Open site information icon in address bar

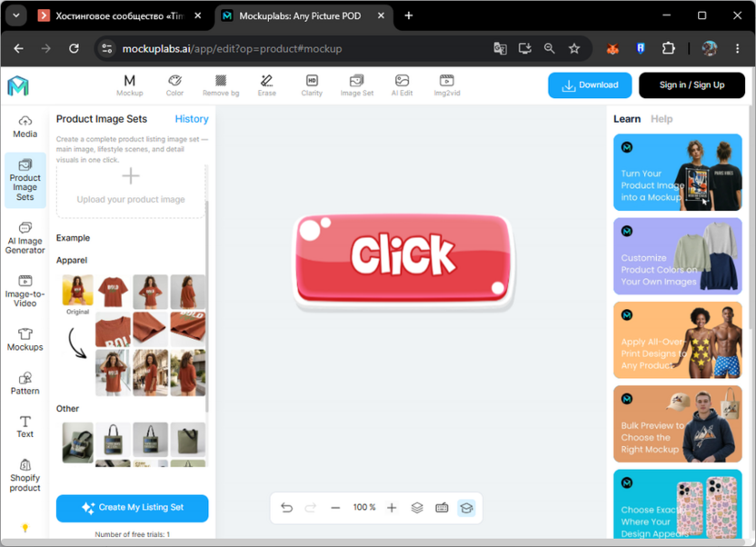click(x=106, y=49)
